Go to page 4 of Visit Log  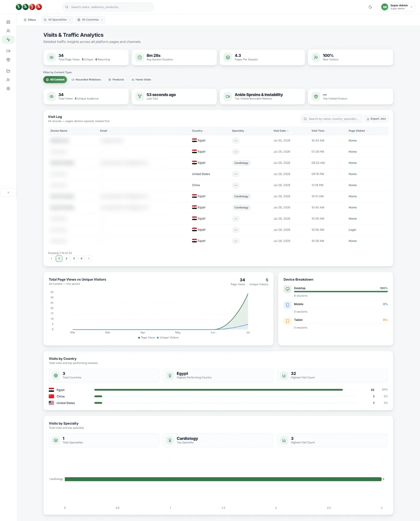[x=81, y=259]
